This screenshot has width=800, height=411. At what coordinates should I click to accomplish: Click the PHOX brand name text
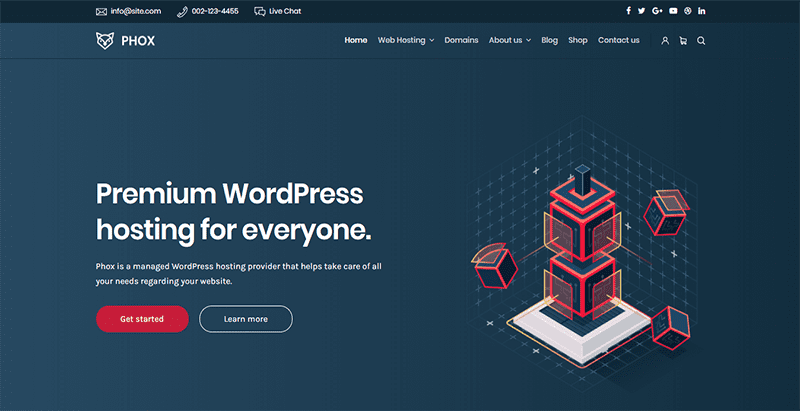pyautogui.click(x=138, y=41)
